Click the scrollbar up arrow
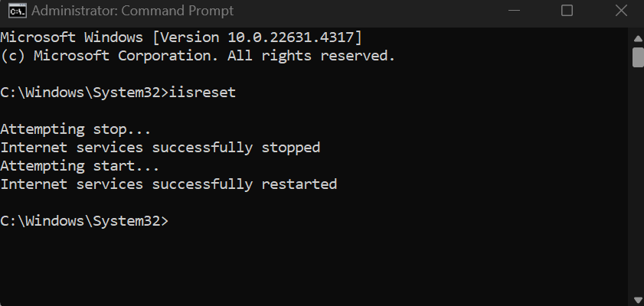This screenshot has width=644, height=306. (x=638, y=39)
